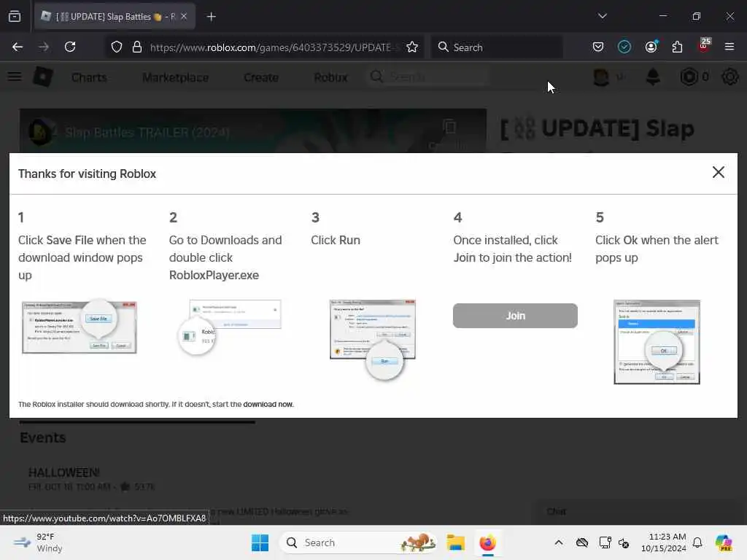Open Roblox notifications bell
747x560 pixels.
[x=653, y=77]
